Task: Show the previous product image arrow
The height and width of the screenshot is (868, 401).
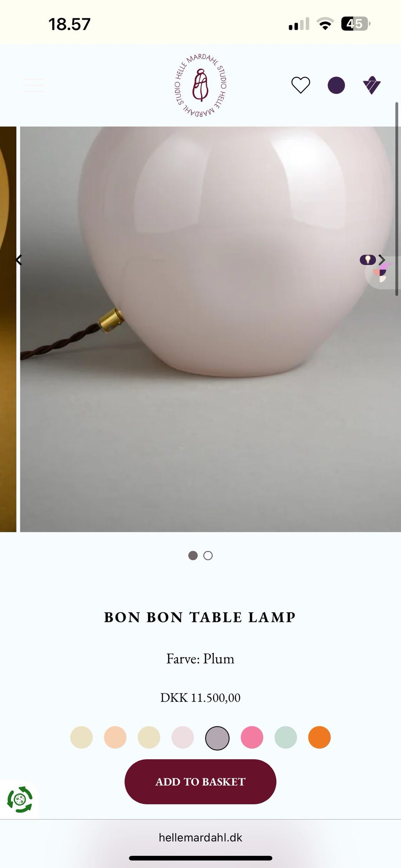Action: pyautogui.click(x=18, y=260)
